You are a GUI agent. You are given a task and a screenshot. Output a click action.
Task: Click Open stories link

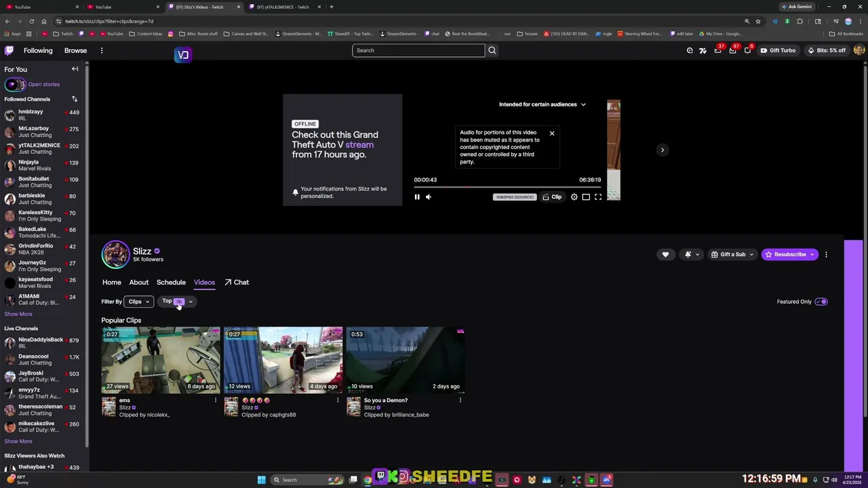click(44, 85)
